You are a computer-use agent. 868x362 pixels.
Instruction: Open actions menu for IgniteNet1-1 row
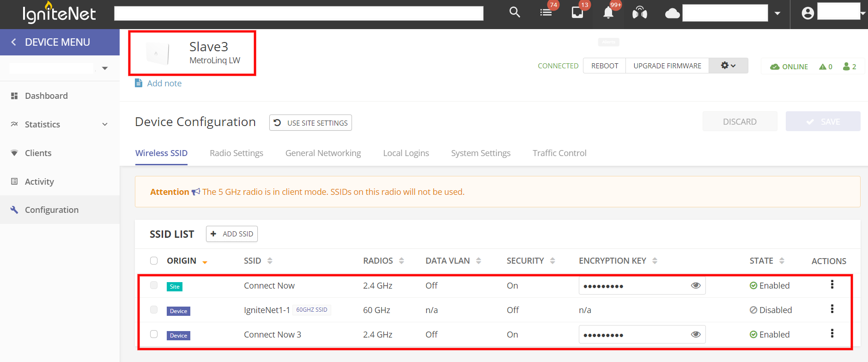(x=832, y=309)
